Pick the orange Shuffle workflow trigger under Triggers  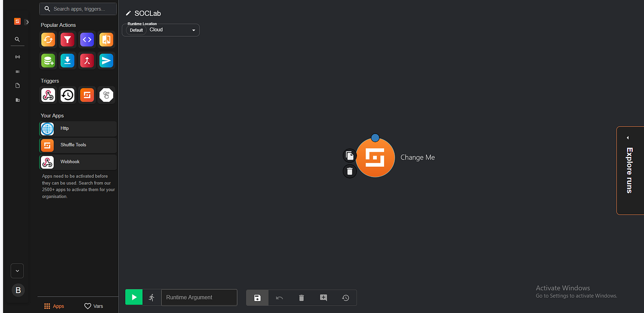tap(87, 95)
